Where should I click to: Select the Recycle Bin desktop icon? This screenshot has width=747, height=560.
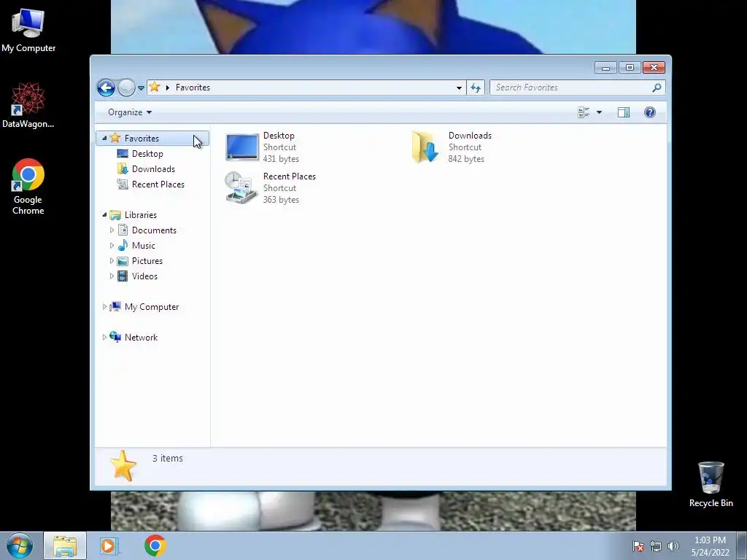pos(711,484)
